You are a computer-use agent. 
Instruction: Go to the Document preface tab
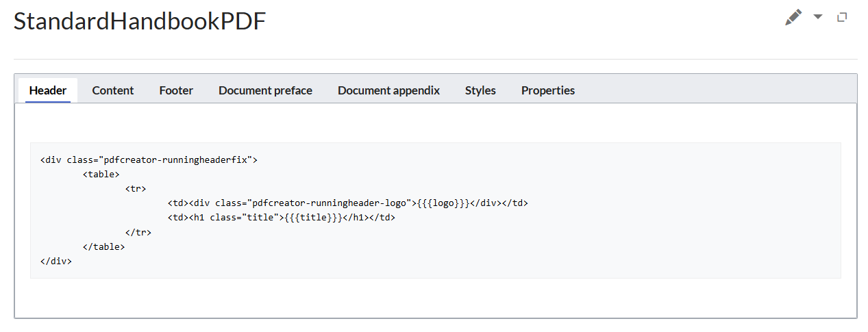[x=265, y=90]
